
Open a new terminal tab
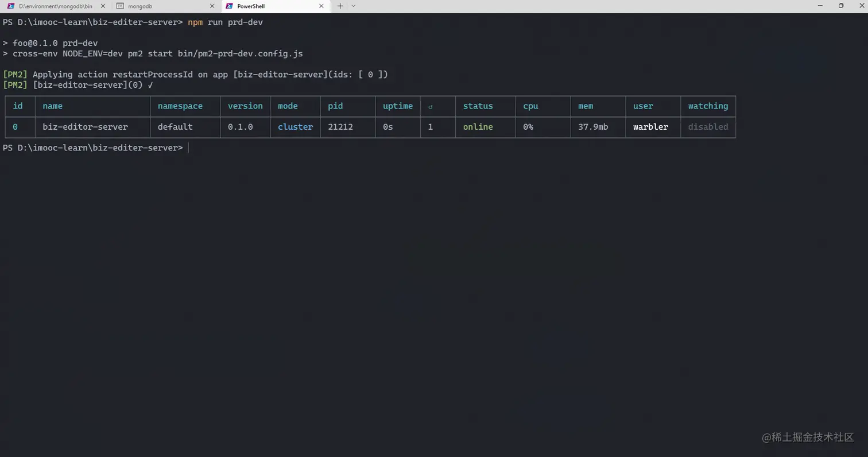[x=340, y=6]
